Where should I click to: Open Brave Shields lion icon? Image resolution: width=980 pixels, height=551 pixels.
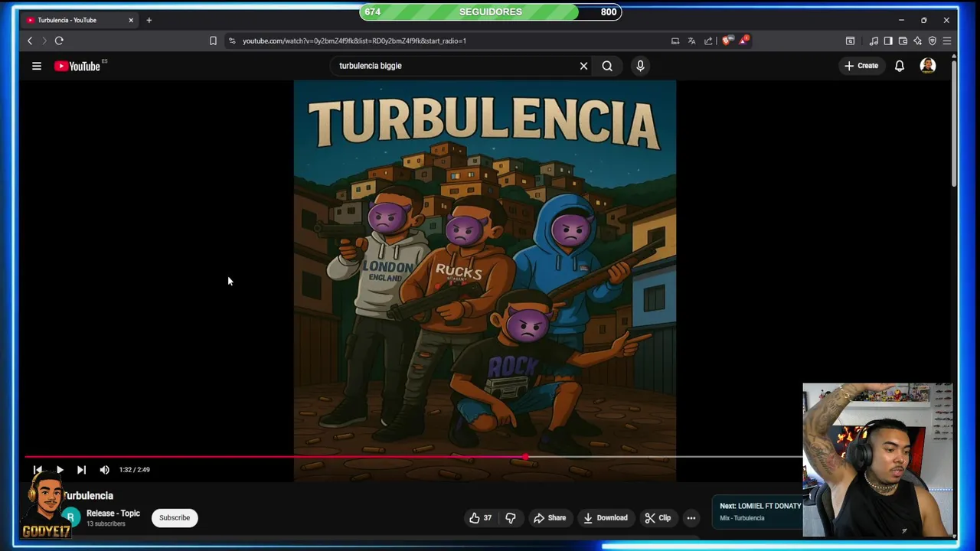(727, 41)
